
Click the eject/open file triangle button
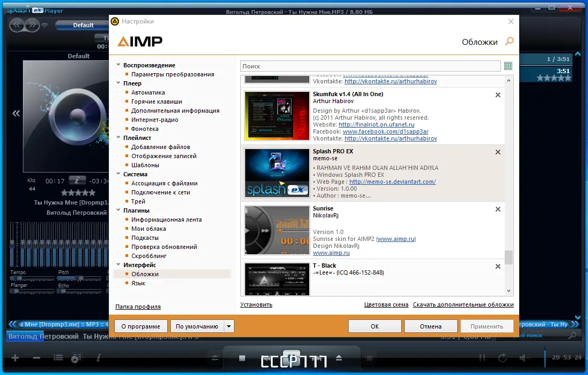point(339,358)
